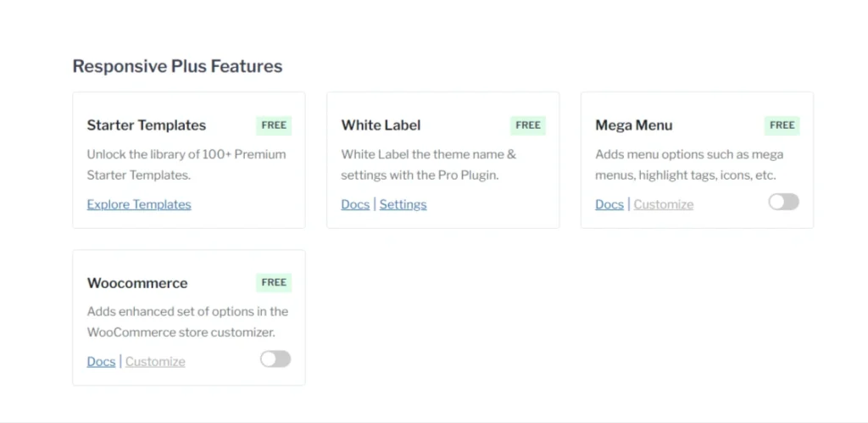The width and height of the screenshot is (868, 423).
Task: Click the Woocommerce card description text
Action: click(x=187, y=322)
